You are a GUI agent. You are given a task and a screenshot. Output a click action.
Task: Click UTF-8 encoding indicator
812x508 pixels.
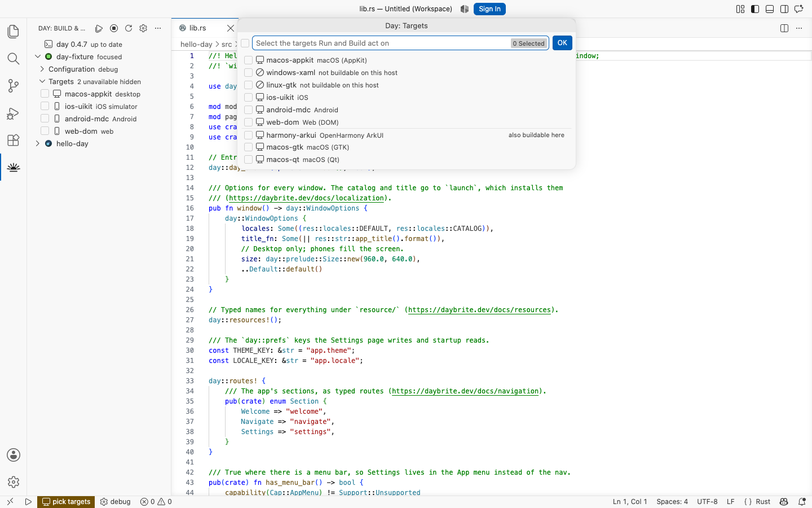(707, 501)
